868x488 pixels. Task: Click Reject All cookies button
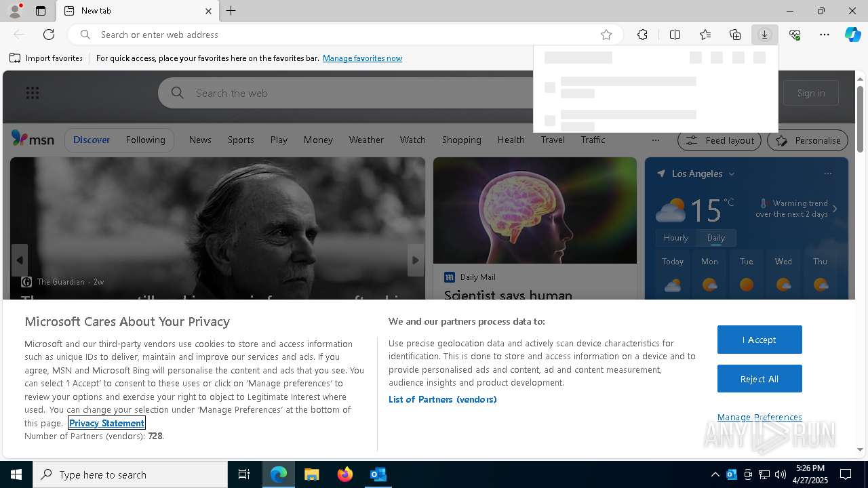(x=759, y=379)
